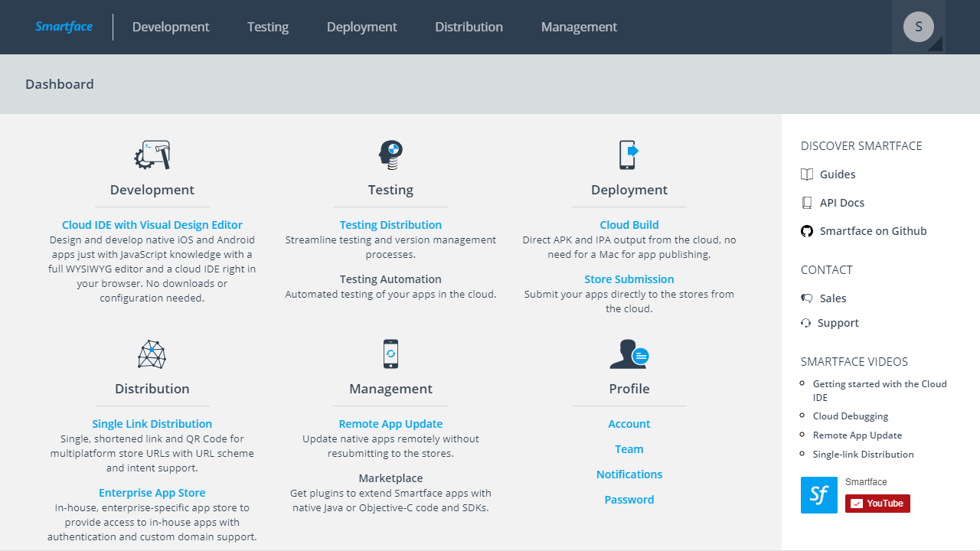Click the Testing Automation heading
This screenshot has height=551, width=980.
[390, 279]
